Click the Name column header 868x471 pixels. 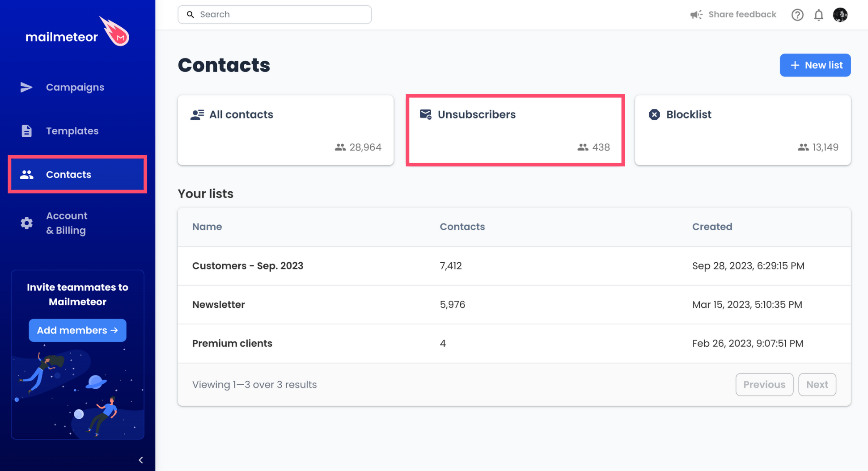(x=207, y=227)
